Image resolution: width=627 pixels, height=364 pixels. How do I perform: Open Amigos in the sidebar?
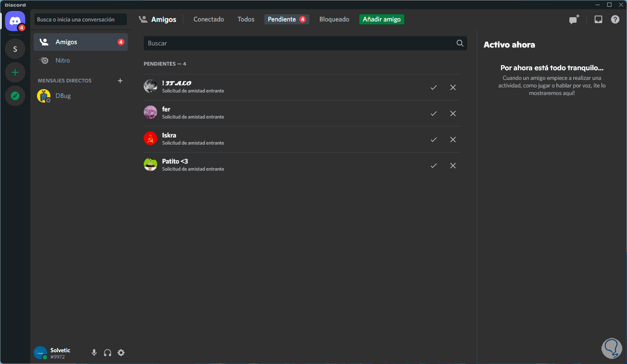pyautogui.click(x=81, y=42)
